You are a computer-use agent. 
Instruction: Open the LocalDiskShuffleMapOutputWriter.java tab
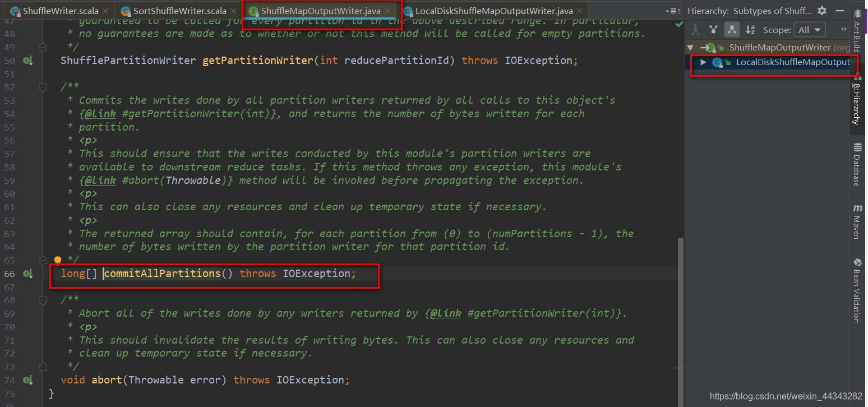coord(492,11)
